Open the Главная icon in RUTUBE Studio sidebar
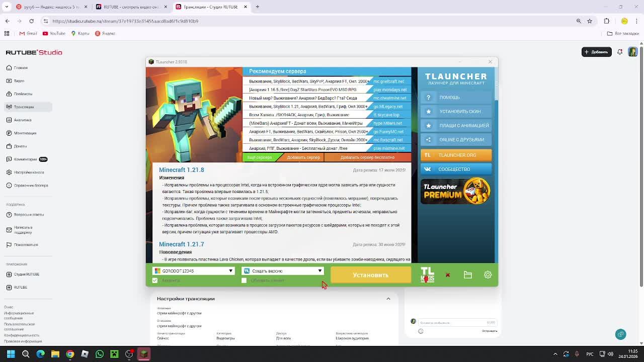 [x=9, y=68]
